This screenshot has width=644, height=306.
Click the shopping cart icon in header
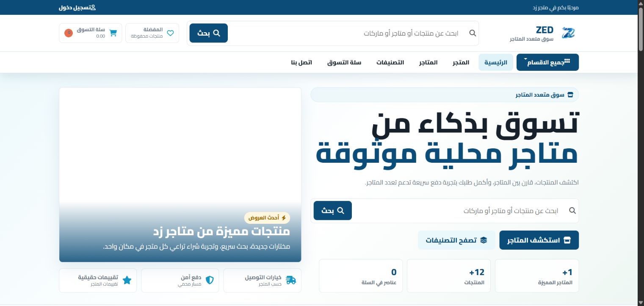pyautogui.click(x=113, y=33)
